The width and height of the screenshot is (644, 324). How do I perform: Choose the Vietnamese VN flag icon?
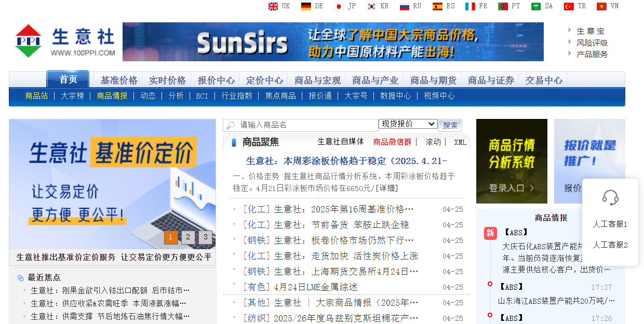pyautogui.click(x=601, y=6)
